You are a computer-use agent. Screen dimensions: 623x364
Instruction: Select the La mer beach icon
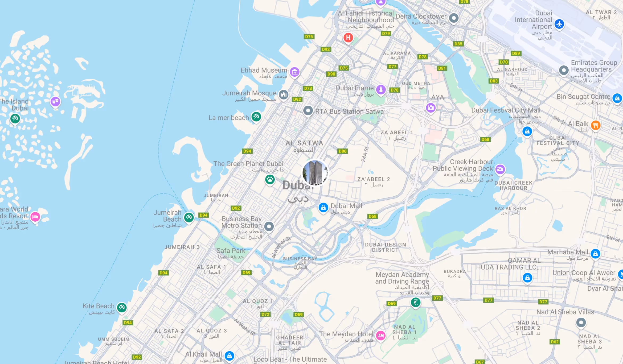256,117
